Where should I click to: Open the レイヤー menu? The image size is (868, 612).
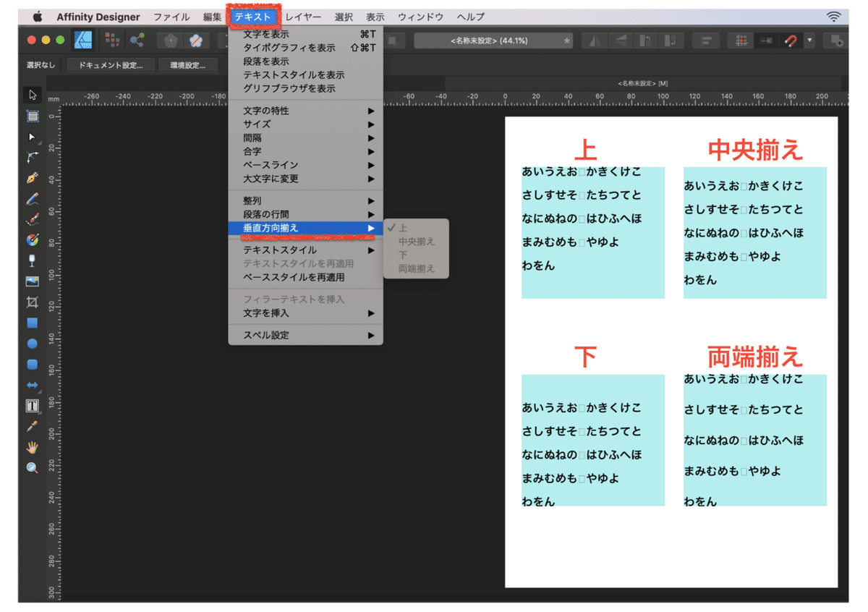coord(303,17)
